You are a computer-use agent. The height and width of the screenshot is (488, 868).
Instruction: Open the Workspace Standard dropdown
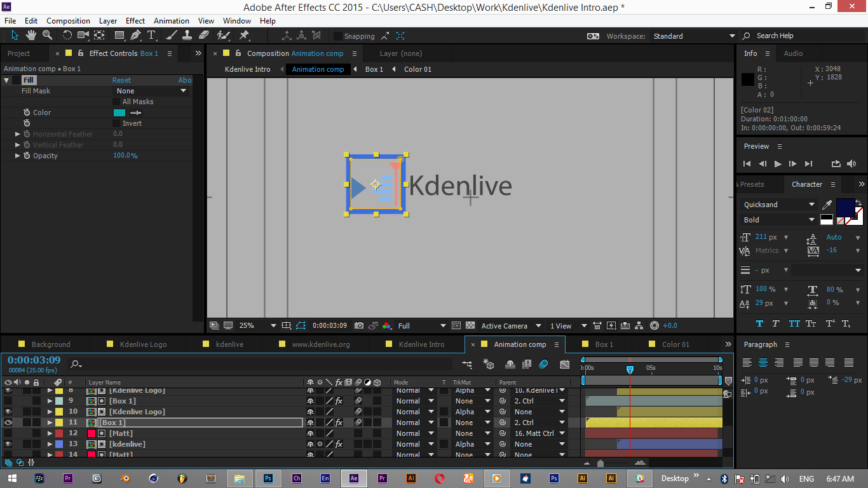click(x=694, y=36)
